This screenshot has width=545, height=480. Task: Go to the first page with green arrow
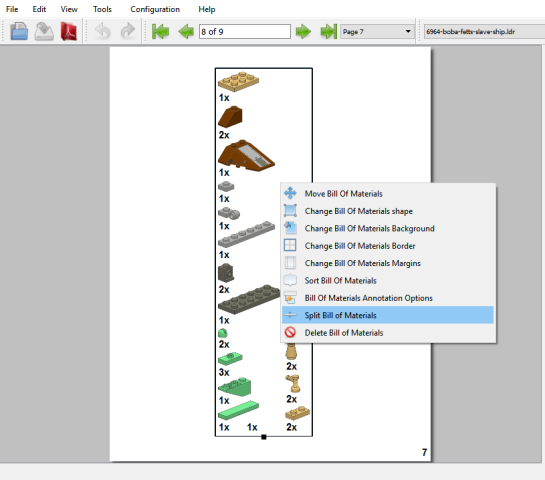tap(160, 32)
